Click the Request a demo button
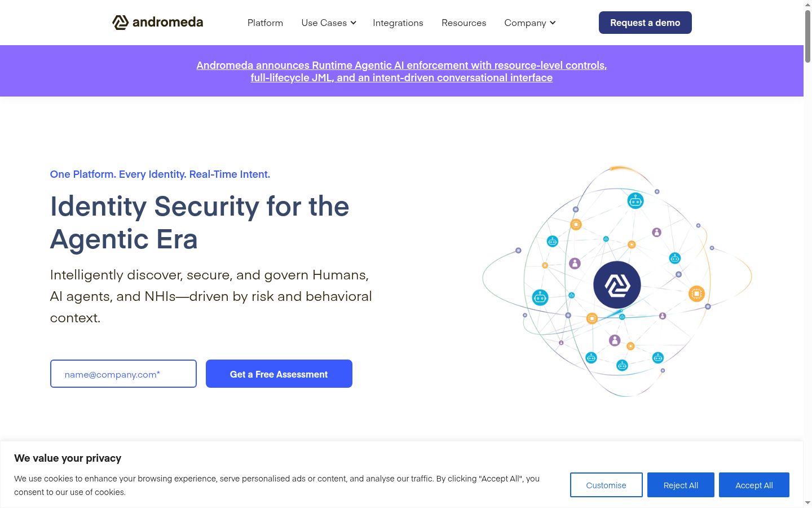The width and height of the screenshot is (812, 508). point(645,23)
